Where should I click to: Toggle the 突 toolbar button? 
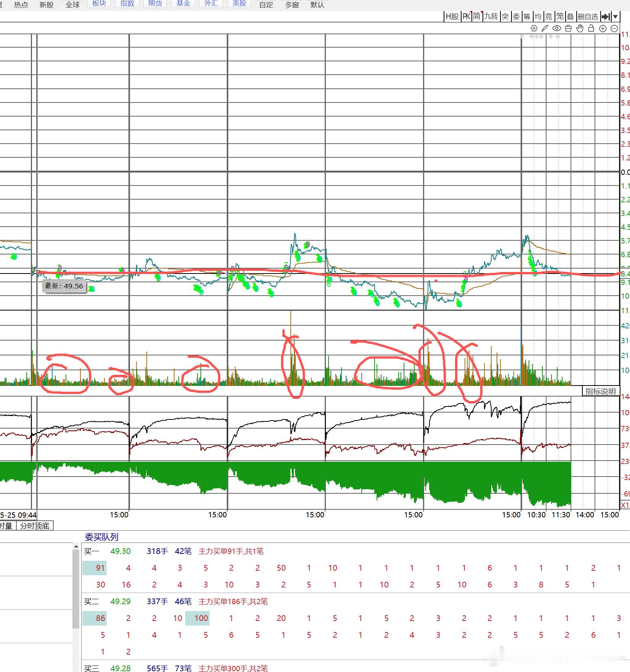505,16
